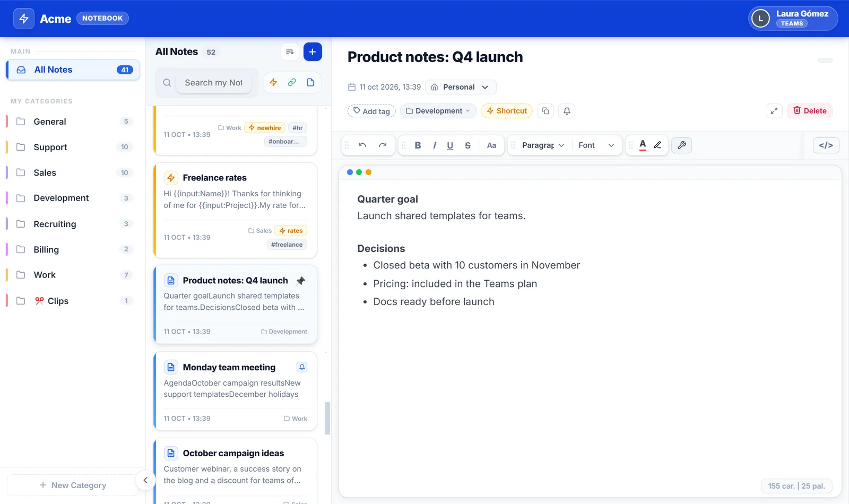Open the Freelance rates note card
Screen dimensions: 849x504
(236, 211)
